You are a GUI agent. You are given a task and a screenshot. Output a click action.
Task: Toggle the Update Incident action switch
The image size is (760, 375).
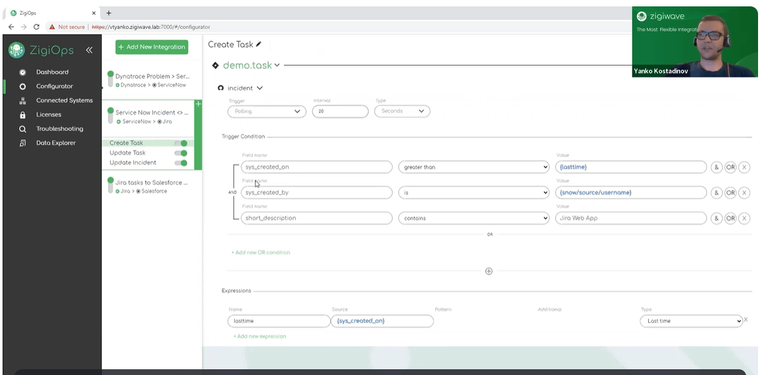pyautogui.click(x=181, y=163)
